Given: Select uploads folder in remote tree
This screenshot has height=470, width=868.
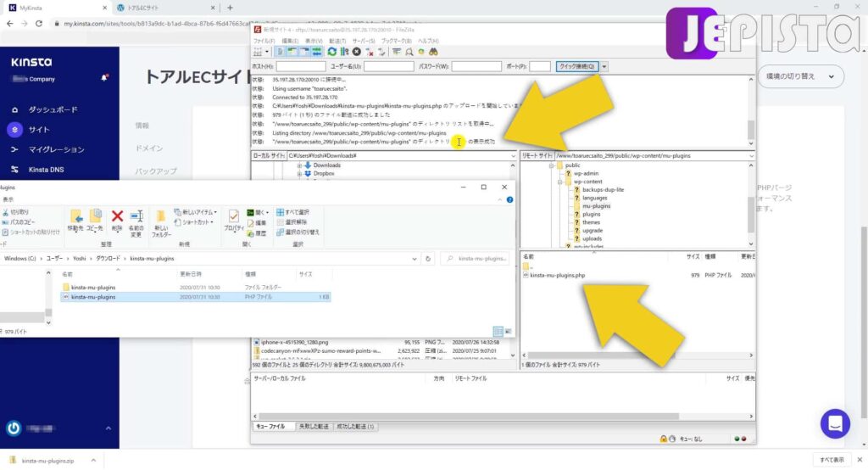Looking at the screenshot, I should click(592, 239).
